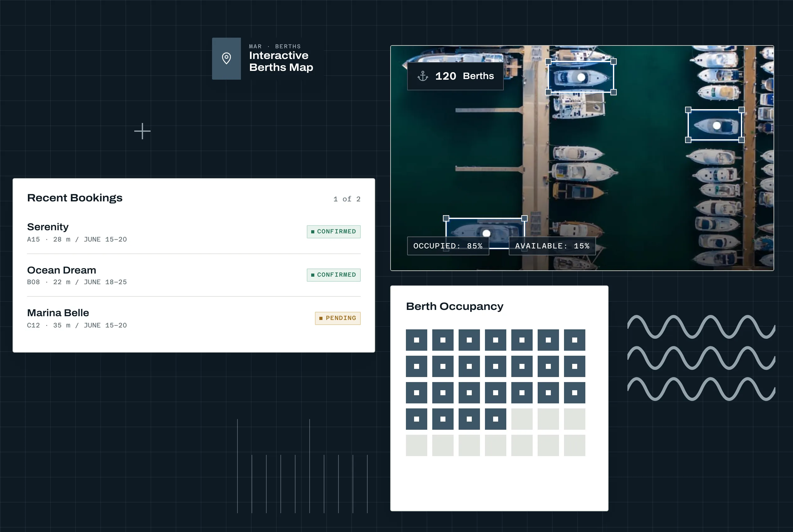Click the C12 · 35 m / JUNE 15–20 details
793x532 pixels.
pyautogui.click(x=77, y=325)
